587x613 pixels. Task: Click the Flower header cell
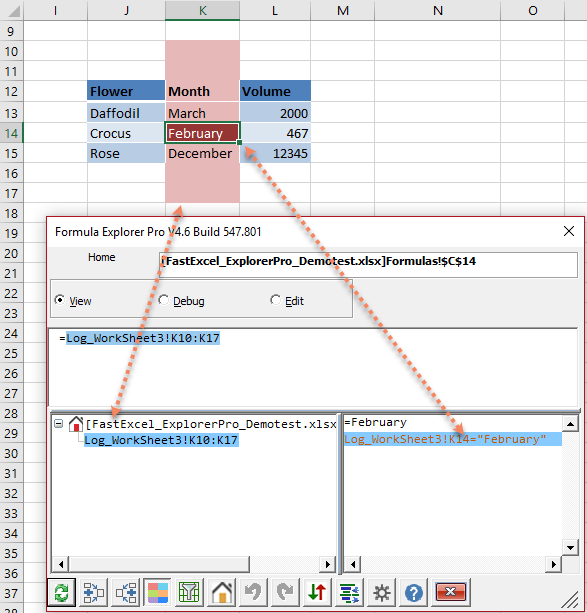[126, 91]
